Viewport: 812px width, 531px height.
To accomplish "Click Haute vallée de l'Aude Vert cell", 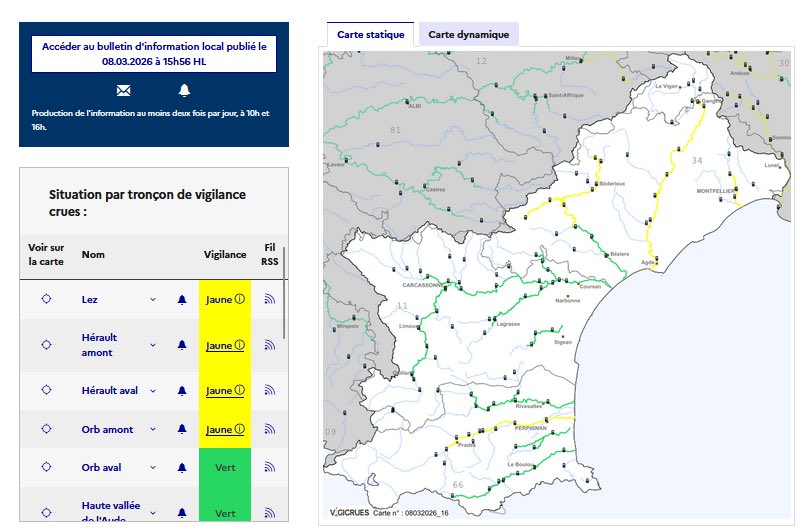I will pos(225,505).
